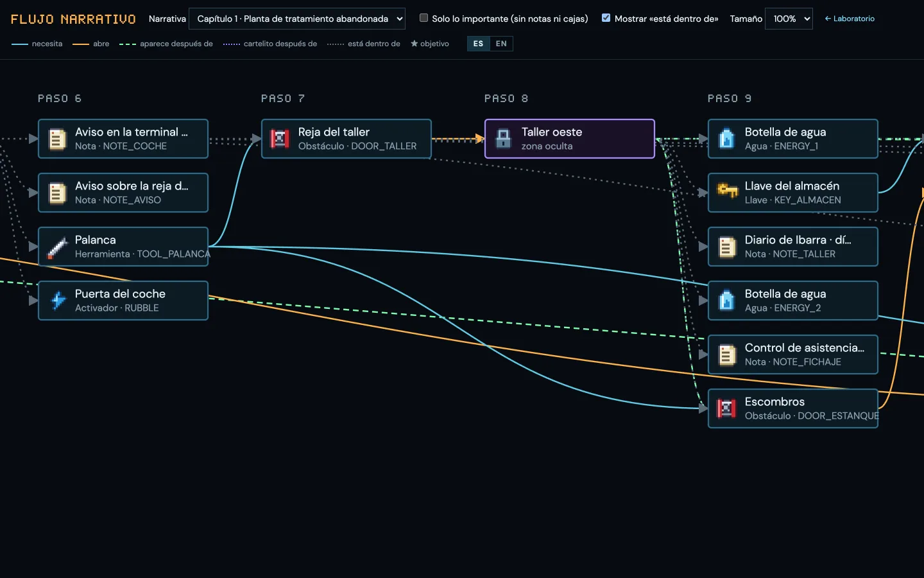
Task: Click the bottle icon on the ENERGY_2 node
Action: pos(726,301)
